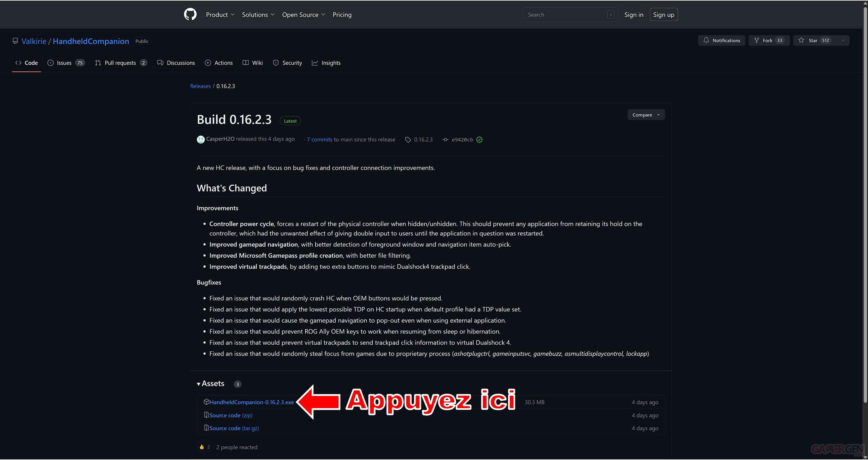Open the star list dropdown arrow

[x=843, y=40]
